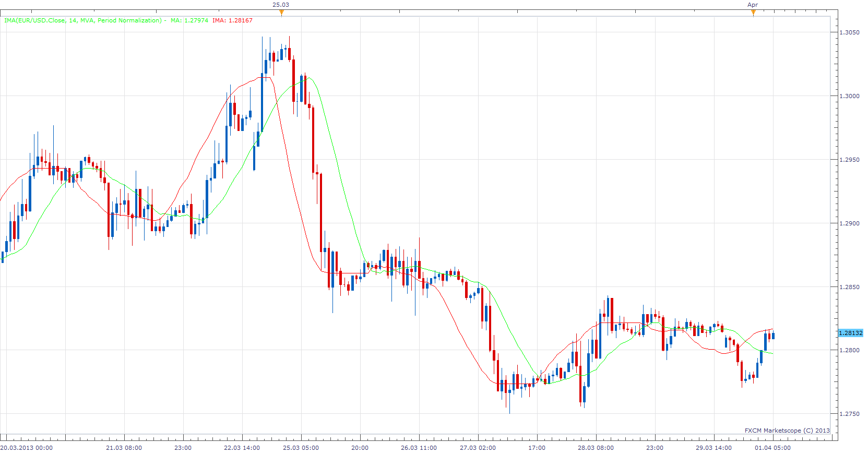Viewport: 868px width, 454px height.
Task: Click the 25.03 orange date marker
Action: tap(281, 12)
